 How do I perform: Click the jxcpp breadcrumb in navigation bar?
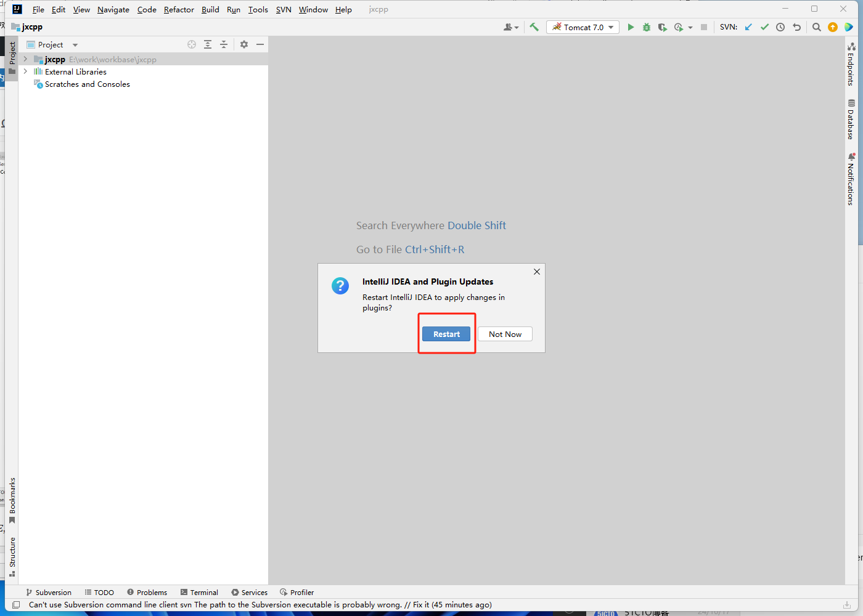coord(27,27)
